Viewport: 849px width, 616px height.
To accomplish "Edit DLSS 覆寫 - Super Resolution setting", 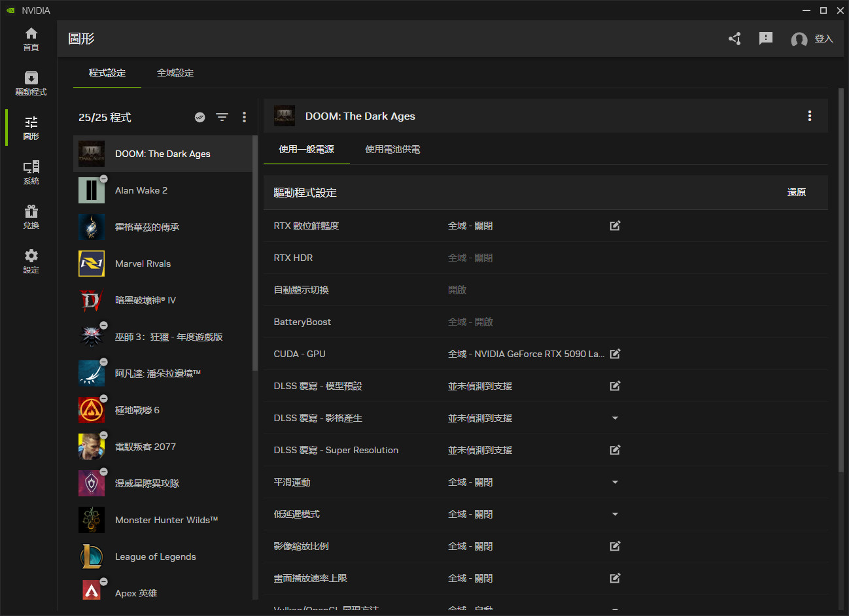I will (x=615, y=450).
